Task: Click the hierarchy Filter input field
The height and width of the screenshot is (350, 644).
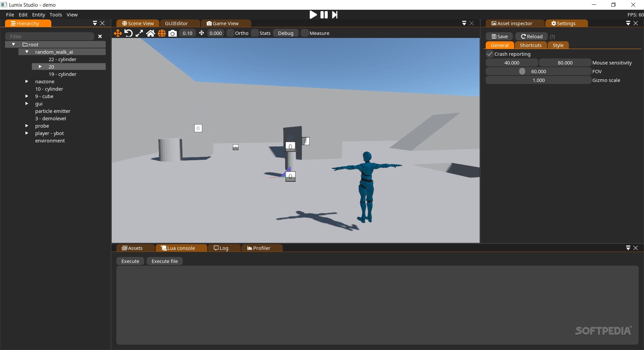Action: [50, 36]
